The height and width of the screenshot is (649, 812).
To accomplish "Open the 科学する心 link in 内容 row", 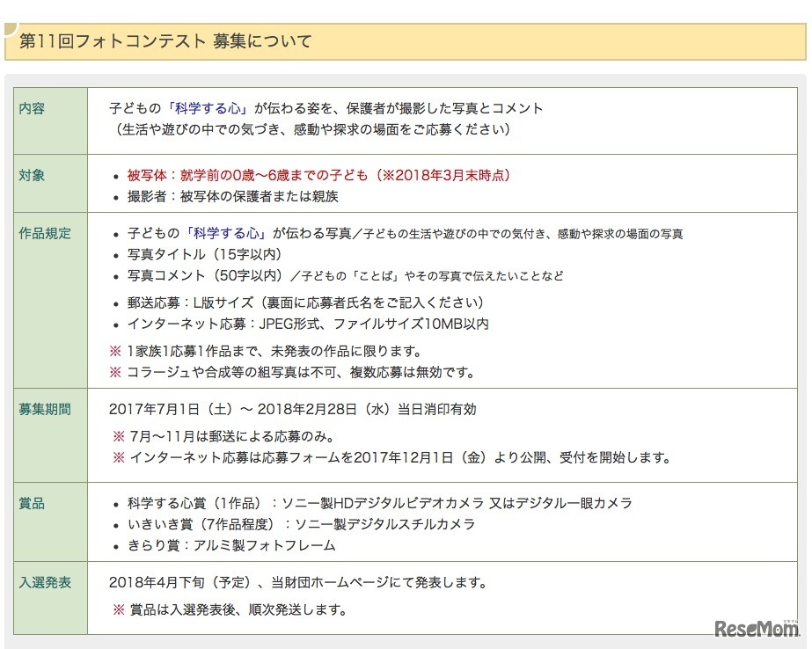I will [x=207, y=108].
